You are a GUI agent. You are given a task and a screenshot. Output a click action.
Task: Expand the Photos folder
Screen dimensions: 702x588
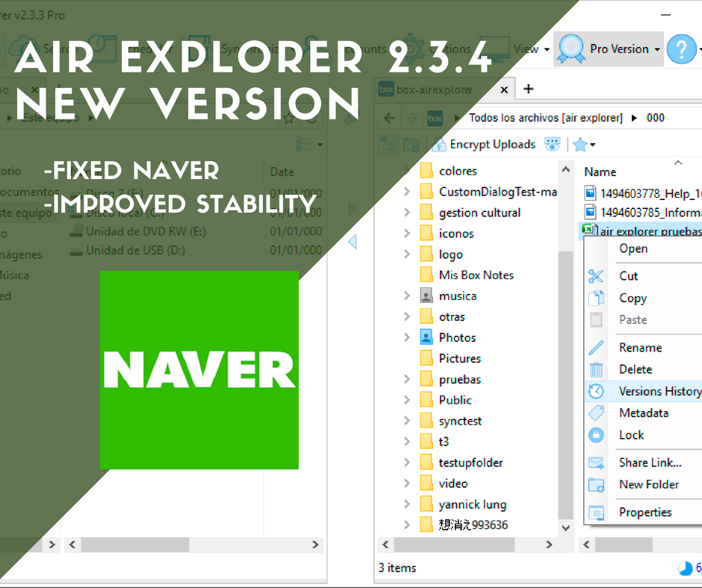406,337
